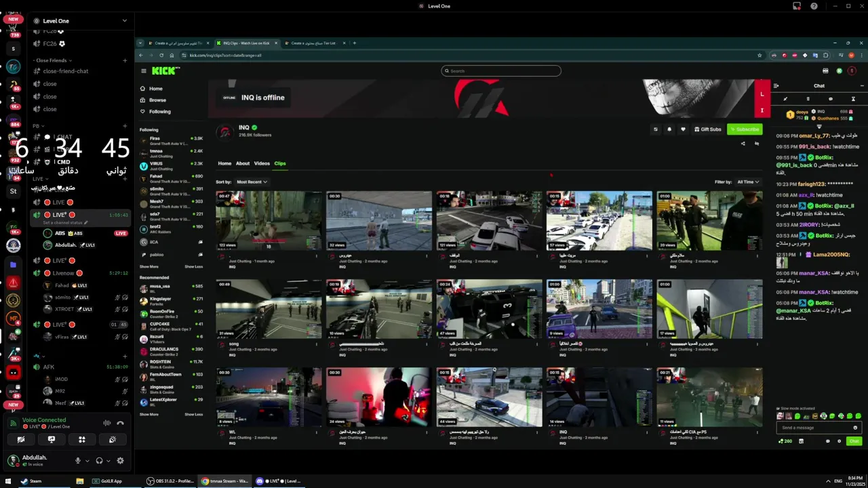Share the INQ channel via share icon

743,144
